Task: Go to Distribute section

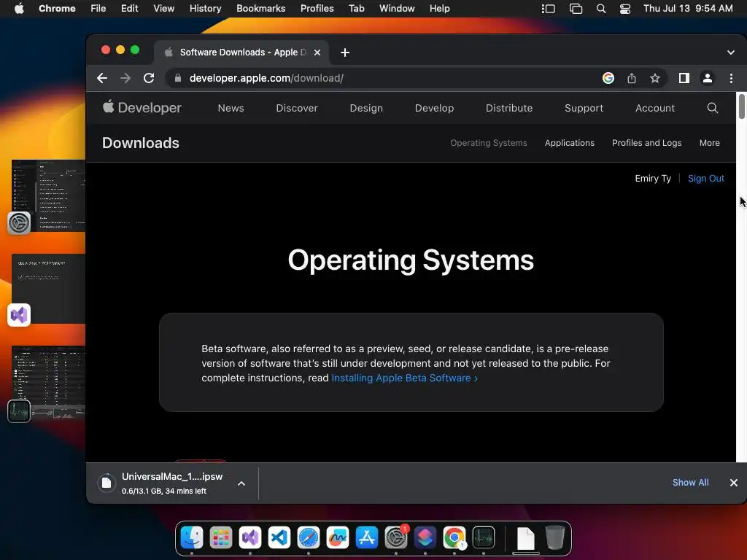Action: (x=508, y=108)
